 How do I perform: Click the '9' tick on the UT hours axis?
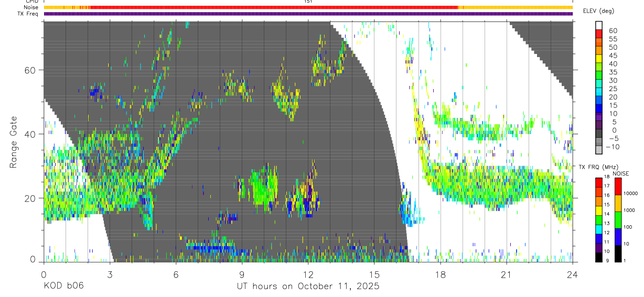[242, 274]
